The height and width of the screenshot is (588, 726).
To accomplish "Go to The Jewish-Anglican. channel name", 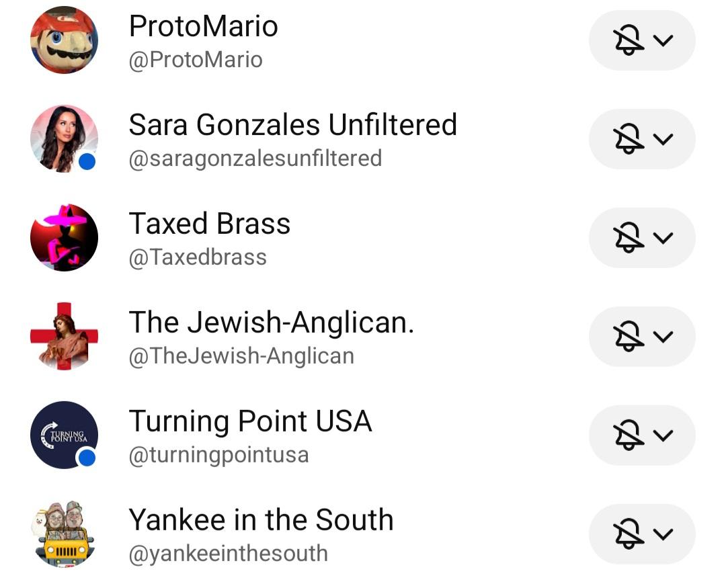I will (271, 323).
